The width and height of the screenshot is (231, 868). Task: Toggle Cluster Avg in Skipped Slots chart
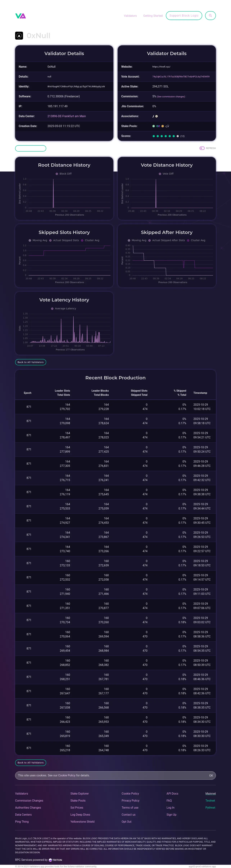point(90,240)
